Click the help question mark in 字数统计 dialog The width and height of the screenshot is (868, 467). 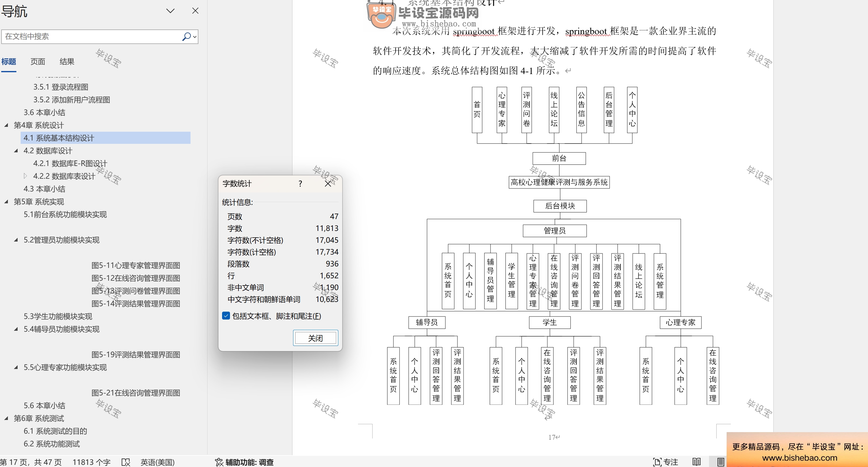click(300, 184)
